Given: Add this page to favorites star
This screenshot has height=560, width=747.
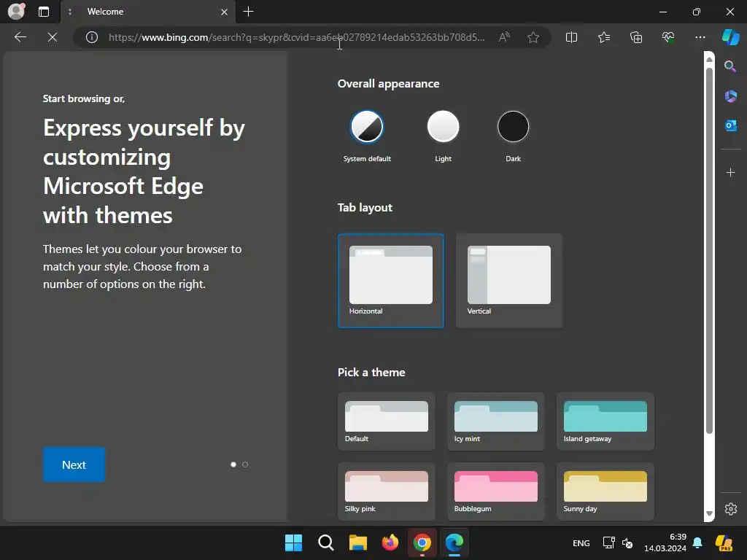Looking at the screenshot, I should 533,37.
